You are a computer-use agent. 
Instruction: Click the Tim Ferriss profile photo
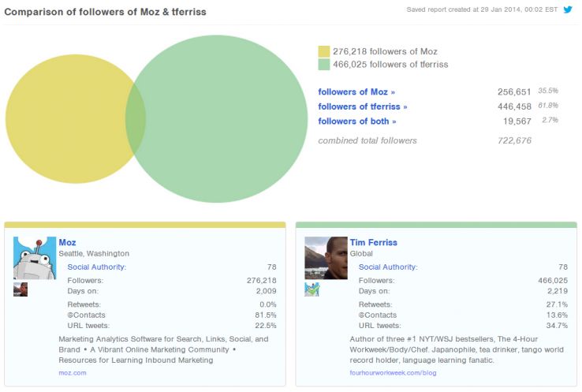coord(326,258)
